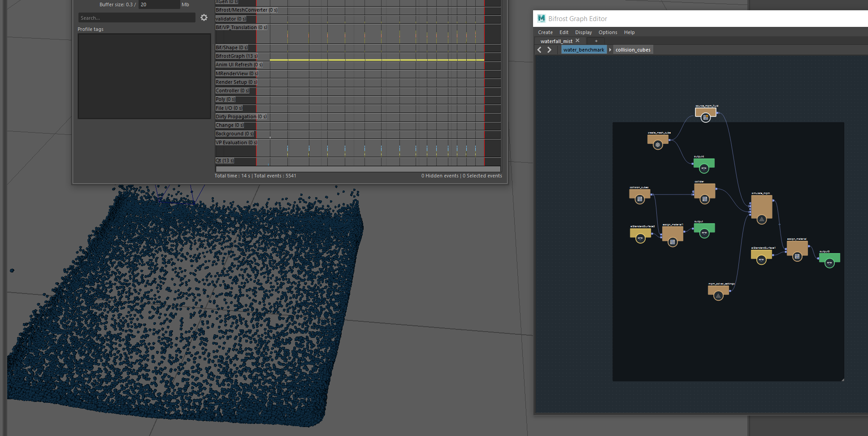868x436 pixels.
Task: Select the Change (0 s) category label
Action: coord(230,125)
